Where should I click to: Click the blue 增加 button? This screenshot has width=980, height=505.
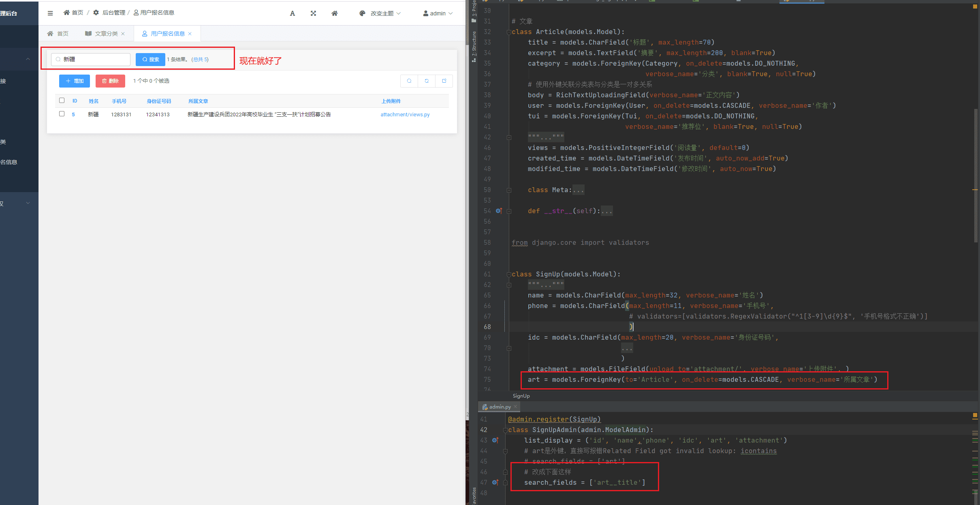click(x=75, y=81)
